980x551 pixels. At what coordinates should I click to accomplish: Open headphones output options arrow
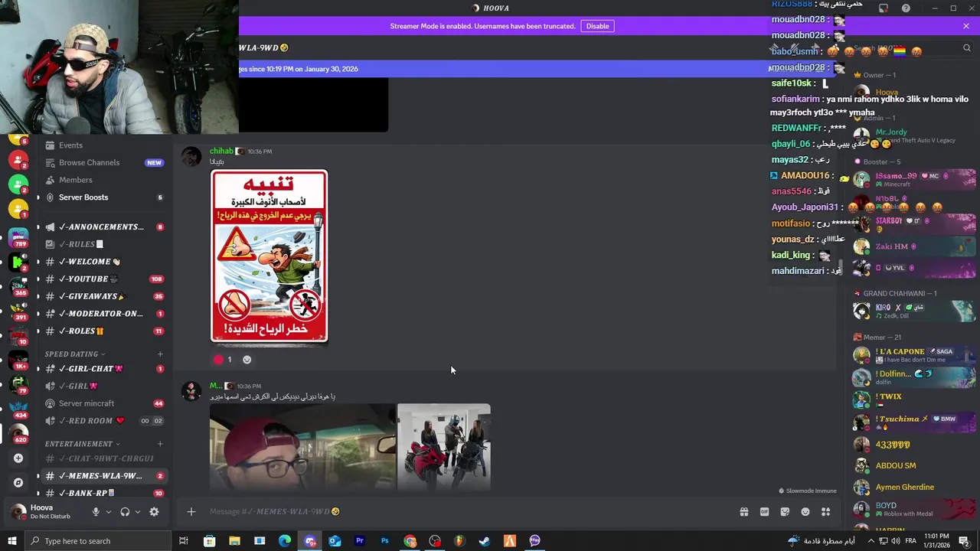pyautogui.click(x=137, y=512)
